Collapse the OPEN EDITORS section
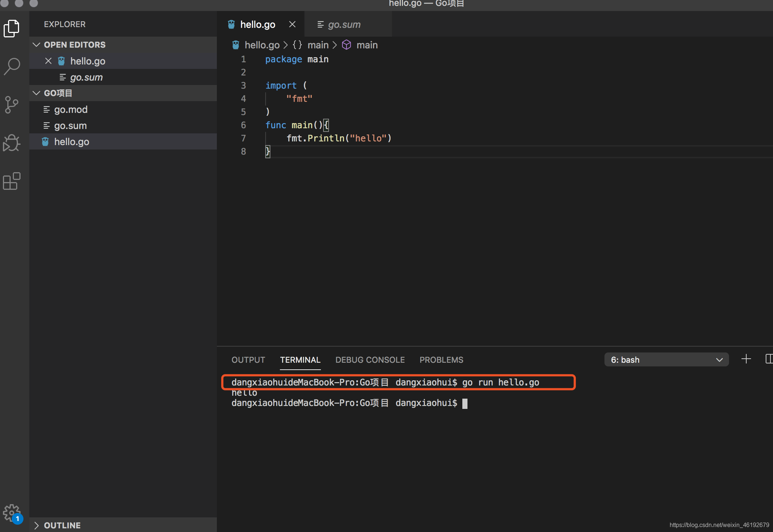The height and width of the screenshot is (532, 773). click(123, 45)
